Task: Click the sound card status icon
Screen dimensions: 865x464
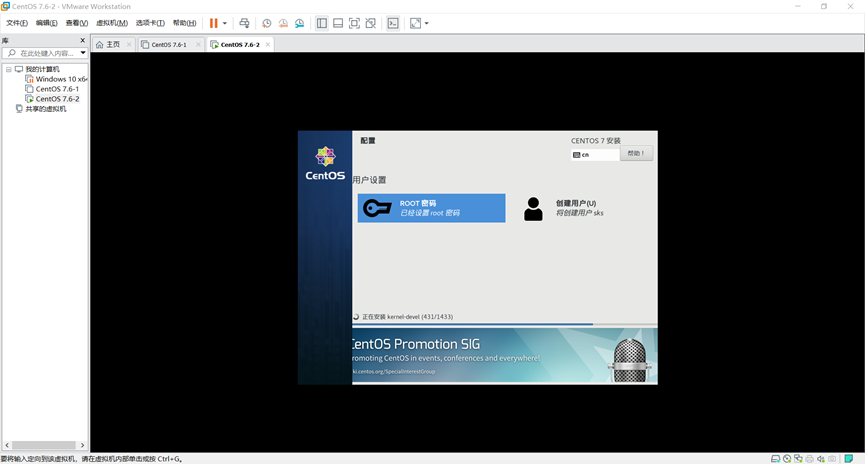Action: point(821,458)
